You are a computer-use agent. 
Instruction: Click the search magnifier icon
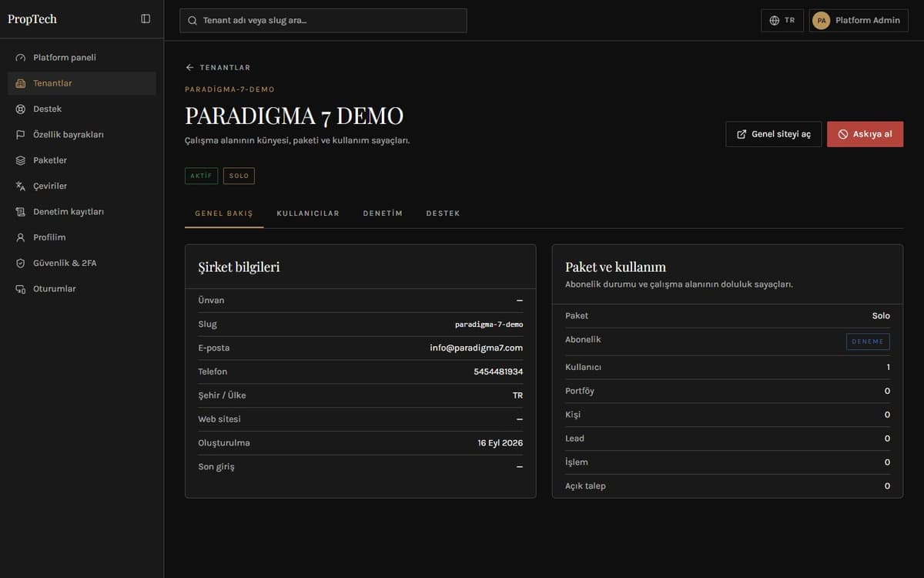(x=192, y=21)
